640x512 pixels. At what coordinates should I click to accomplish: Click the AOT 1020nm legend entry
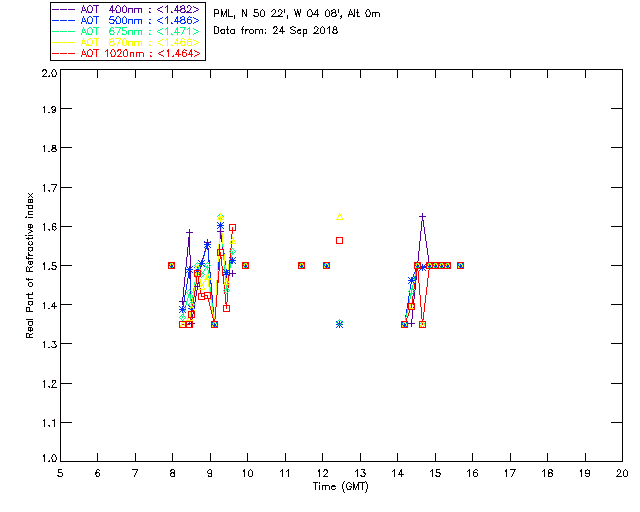coord(126,53)
